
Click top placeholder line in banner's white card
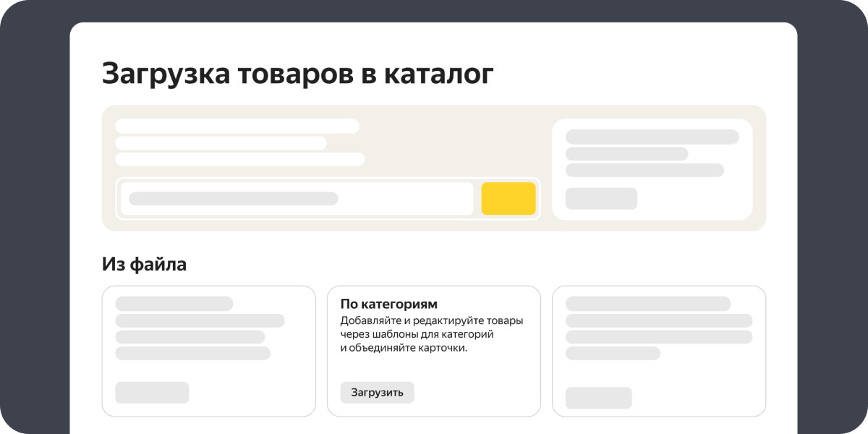(x=652, y=137)
